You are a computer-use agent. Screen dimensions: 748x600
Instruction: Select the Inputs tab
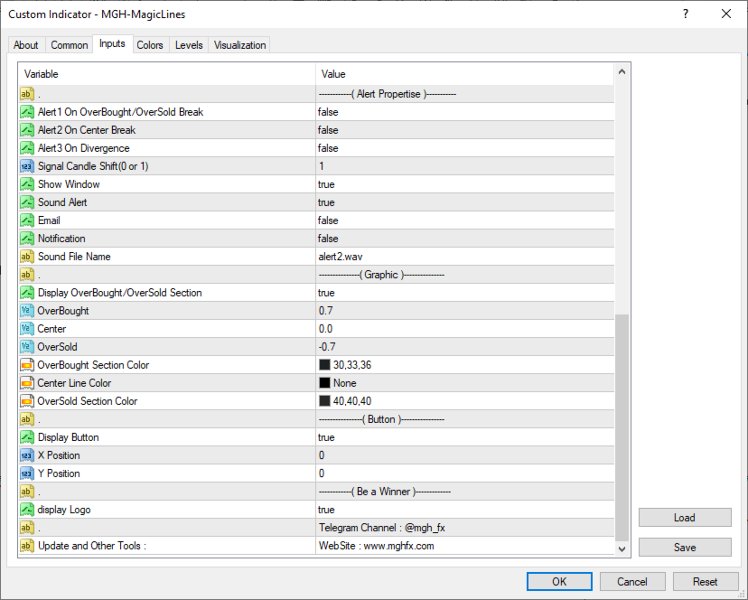(x=112, y=43)
